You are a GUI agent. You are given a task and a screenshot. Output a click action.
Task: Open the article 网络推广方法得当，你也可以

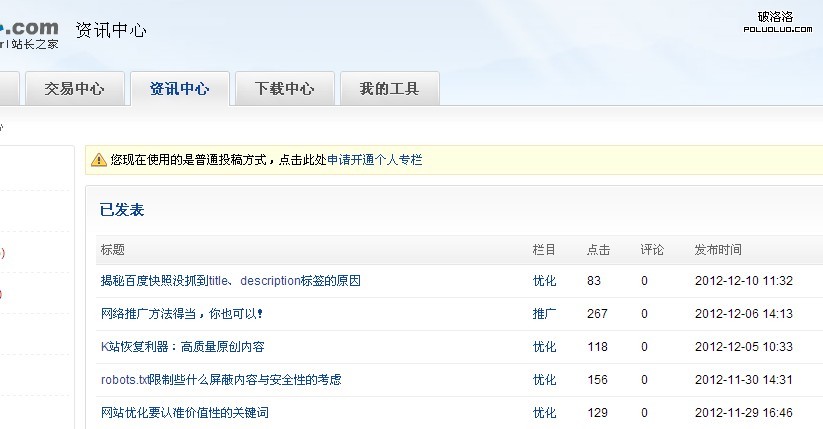[182, 314]
